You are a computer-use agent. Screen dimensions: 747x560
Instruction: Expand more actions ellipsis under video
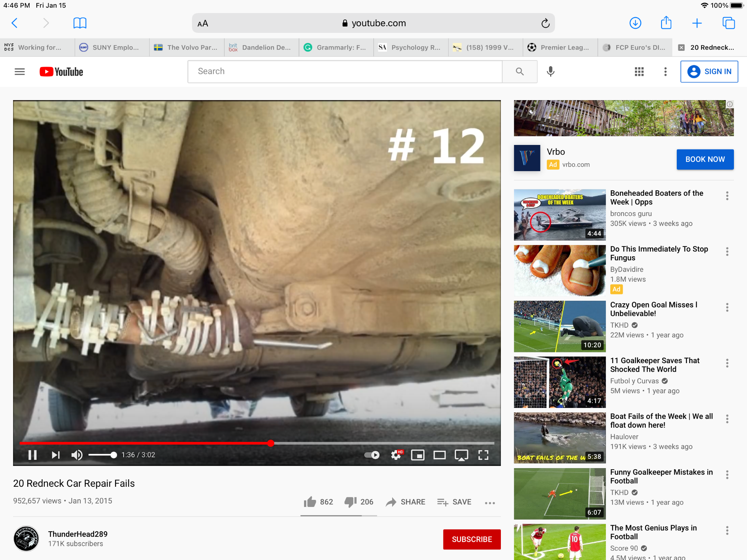[490, 503]
